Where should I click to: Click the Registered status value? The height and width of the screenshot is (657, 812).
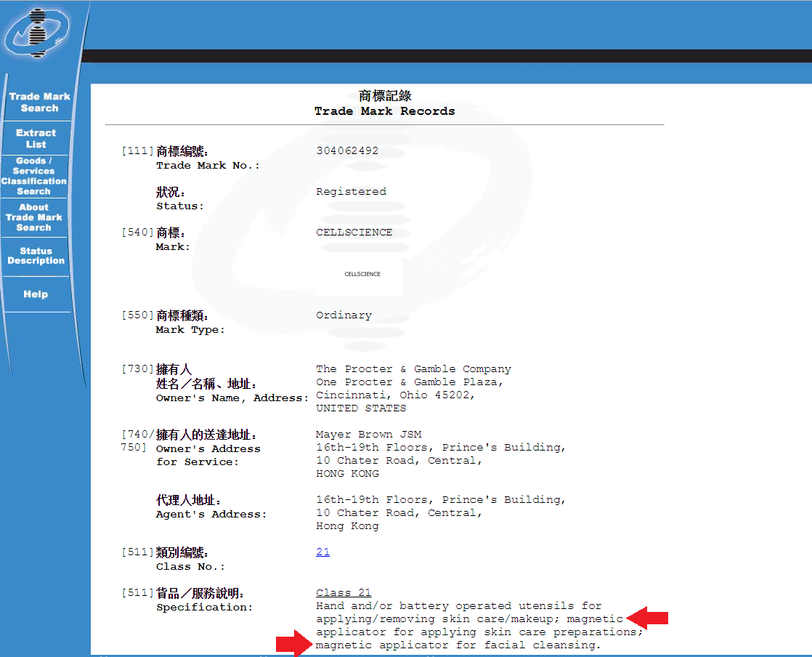[351, 191]
